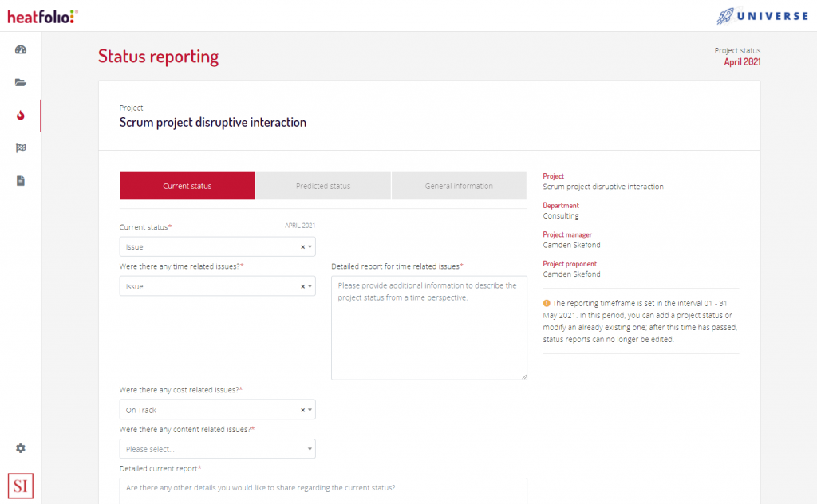Clear the Current status selection with x
This screenshot has width=817, height=504.
click(x=302, y=246)
